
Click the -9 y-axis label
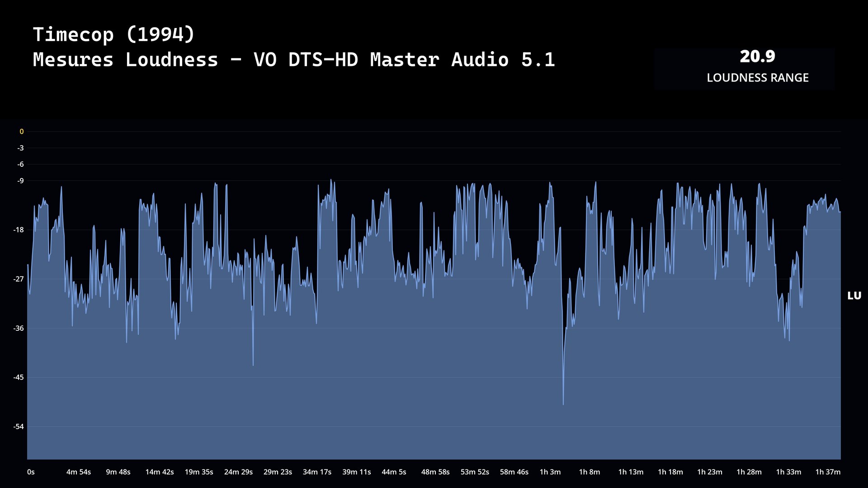click(20, 181)
